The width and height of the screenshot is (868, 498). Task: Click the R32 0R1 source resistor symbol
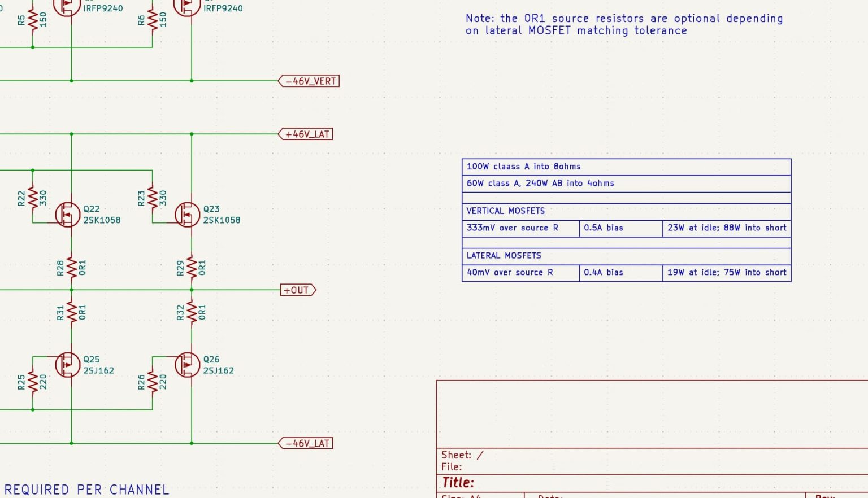(191, 311)
